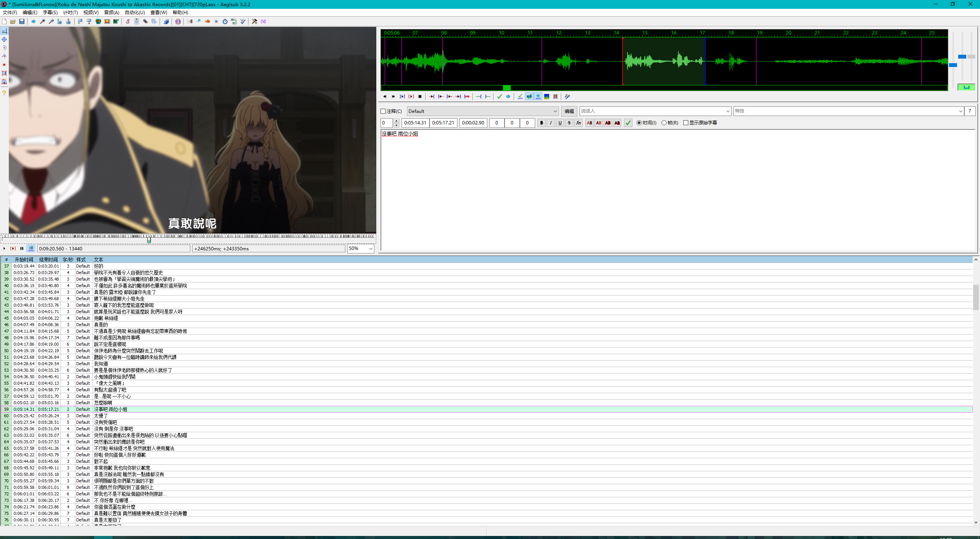This screenshot has height=539, width=980.
Task: Play audio selection with blue bracket icon
Action: pyautogui.click(x=402, y=96)
